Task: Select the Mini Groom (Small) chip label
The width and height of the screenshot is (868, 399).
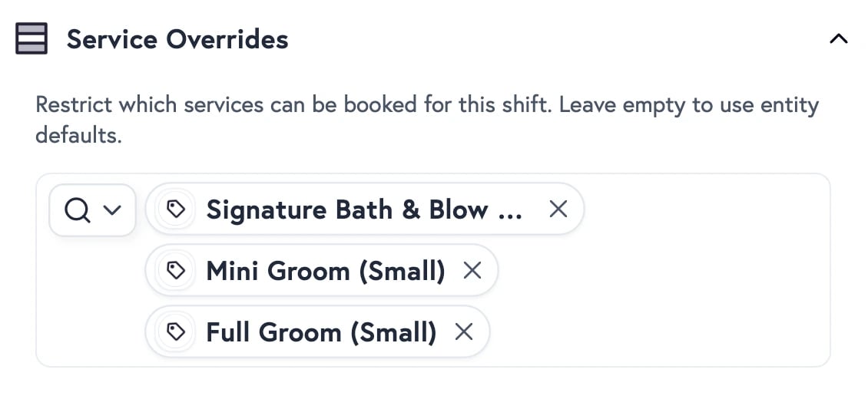Action: pos(325,271)
